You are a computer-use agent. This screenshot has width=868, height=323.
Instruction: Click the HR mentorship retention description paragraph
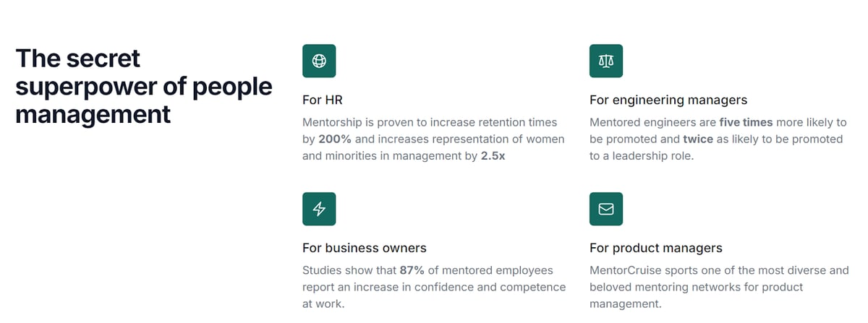point(434,139)
